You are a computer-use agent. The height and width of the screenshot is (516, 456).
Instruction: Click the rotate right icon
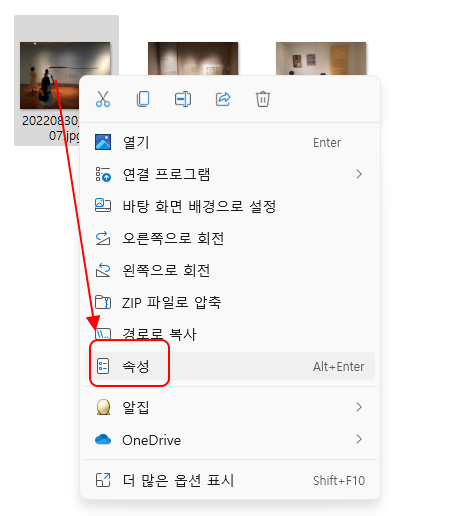coord(103,238)
